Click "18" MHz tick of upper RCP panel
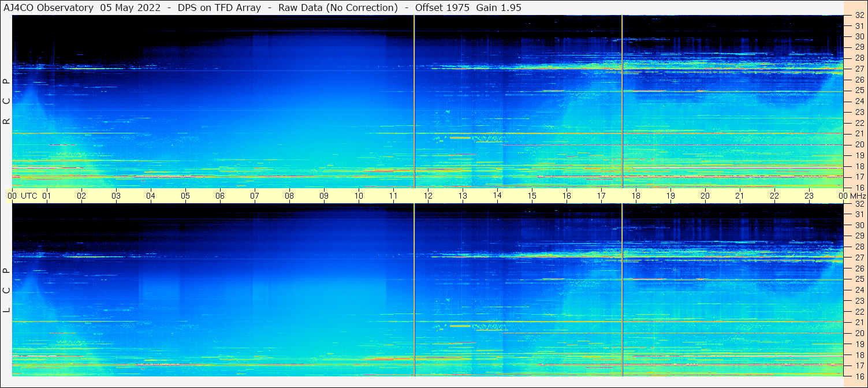This screenshot has height=388, width=868. tap(859, 166)
